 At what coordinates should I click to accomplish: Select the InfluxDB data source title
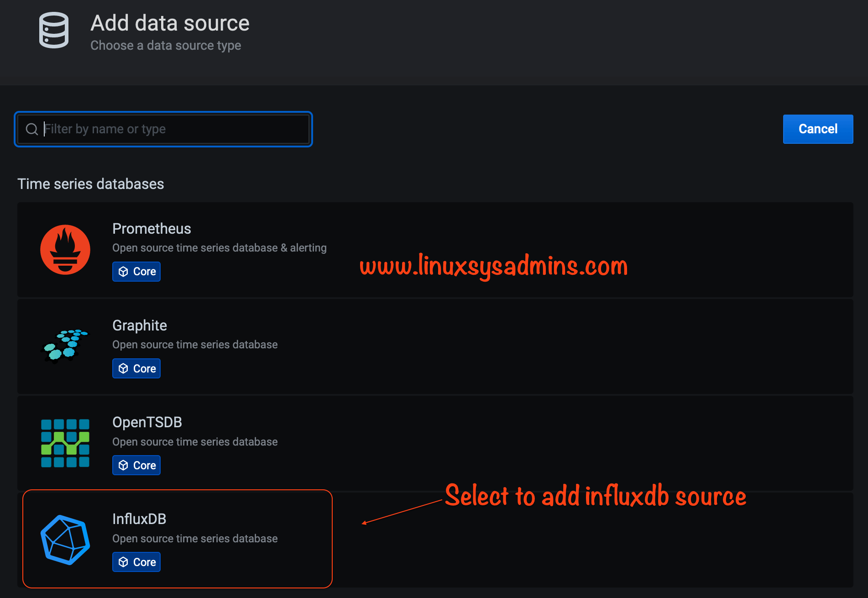click(x=139, y=519)
